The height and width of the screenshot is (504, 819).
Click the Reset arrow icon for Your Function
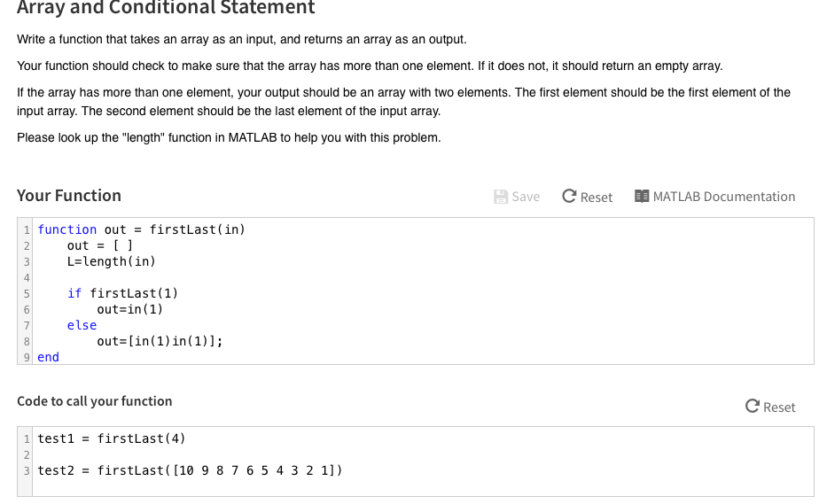[x=569, y=196]
